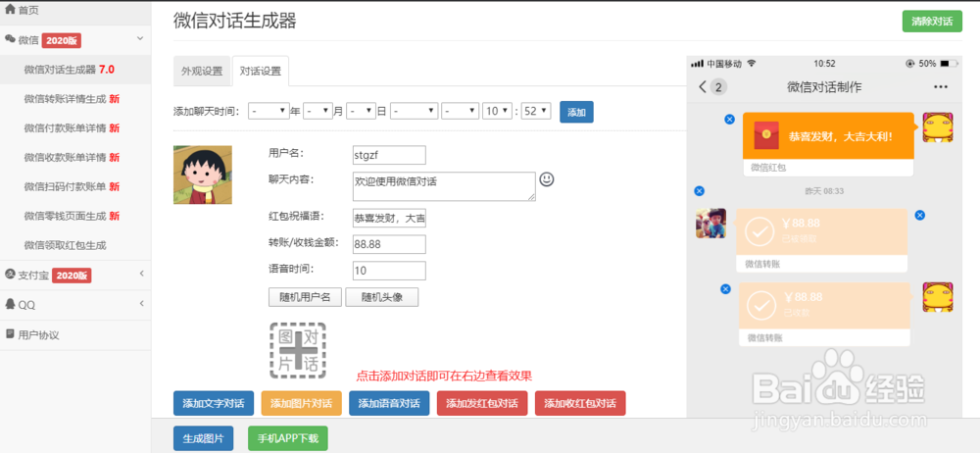The width and height of the screenshot is (980, 453).
Task: Open 微信扫码付款账单 in sidebar
Action: click(72, 186)
